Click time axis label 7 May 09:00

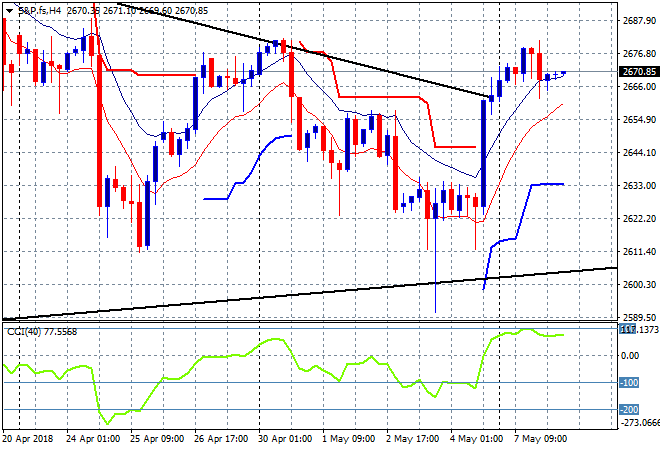(x=540, y=439)
